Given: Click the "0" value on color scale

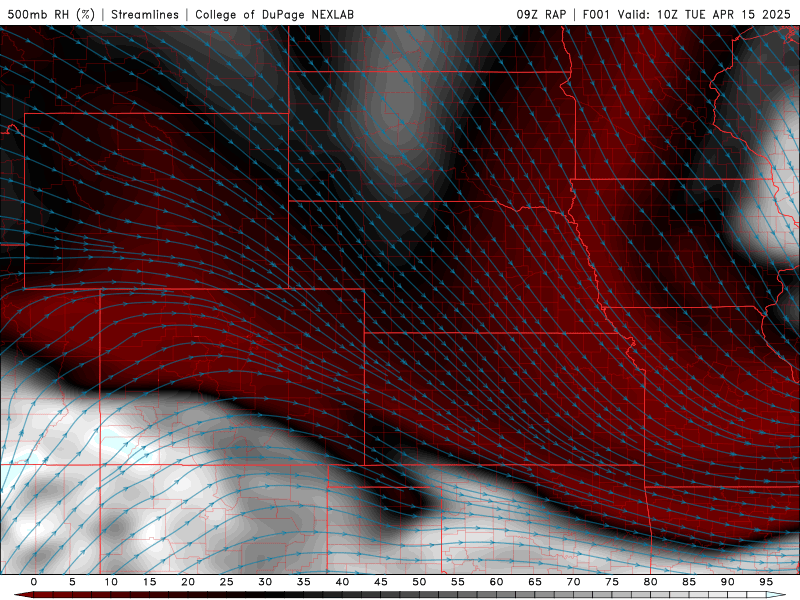Looking at the screenshot, I should 34,582.
